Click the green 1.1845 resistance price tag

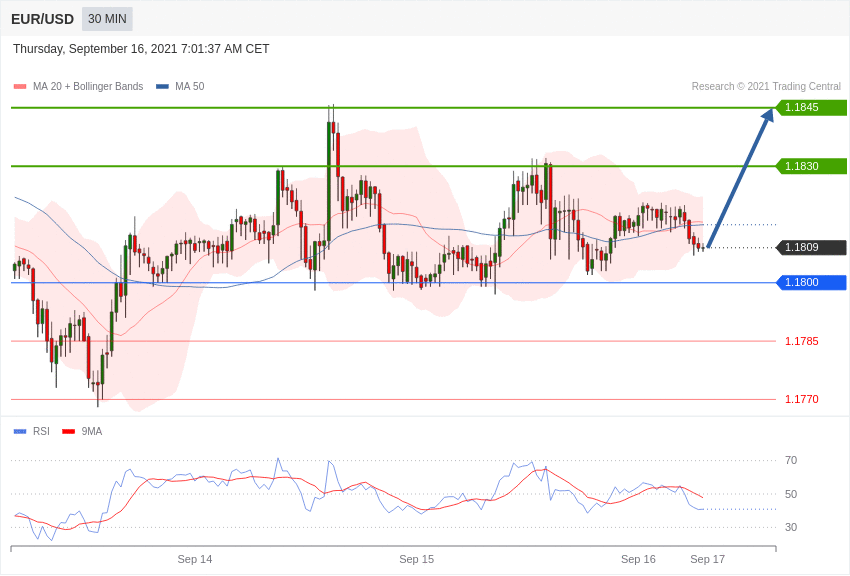pos(811,107)
